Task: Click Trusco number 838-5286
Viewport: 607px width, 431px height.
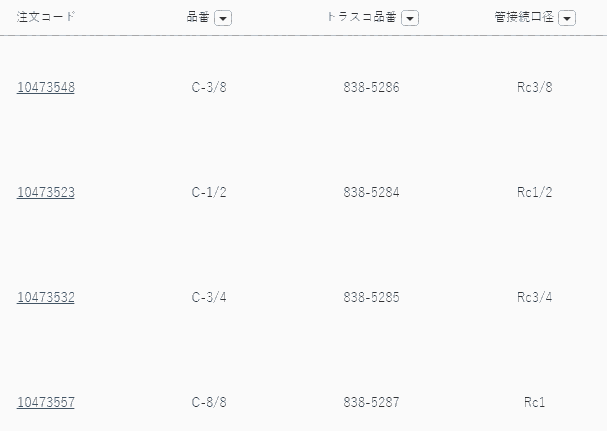Action: (x=371, y=87)
